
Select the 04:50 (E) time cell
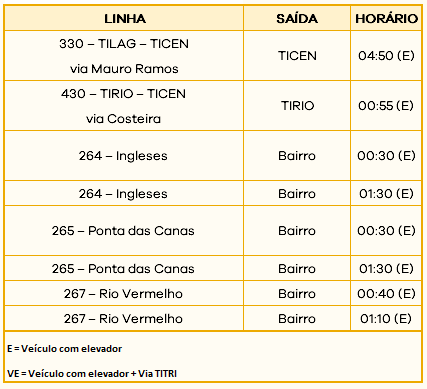[386, 56]
